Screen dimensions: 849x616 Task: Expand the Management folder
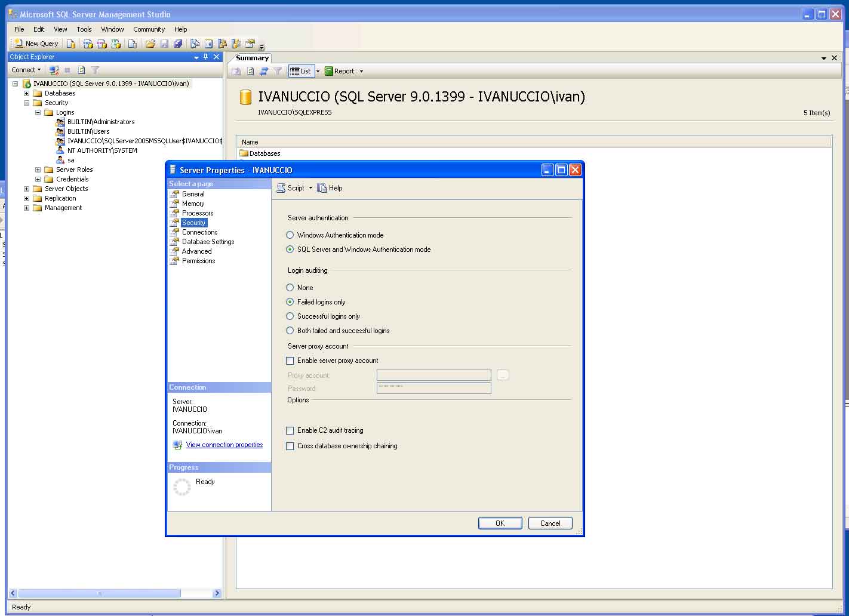26,208
